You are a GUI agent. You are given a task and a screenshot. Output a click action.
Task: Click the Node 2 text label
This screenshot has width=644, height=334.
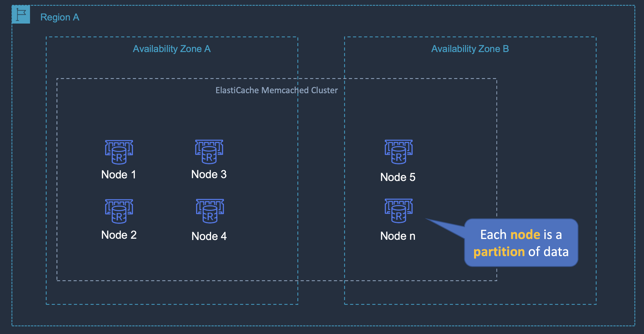coord(119,235)
